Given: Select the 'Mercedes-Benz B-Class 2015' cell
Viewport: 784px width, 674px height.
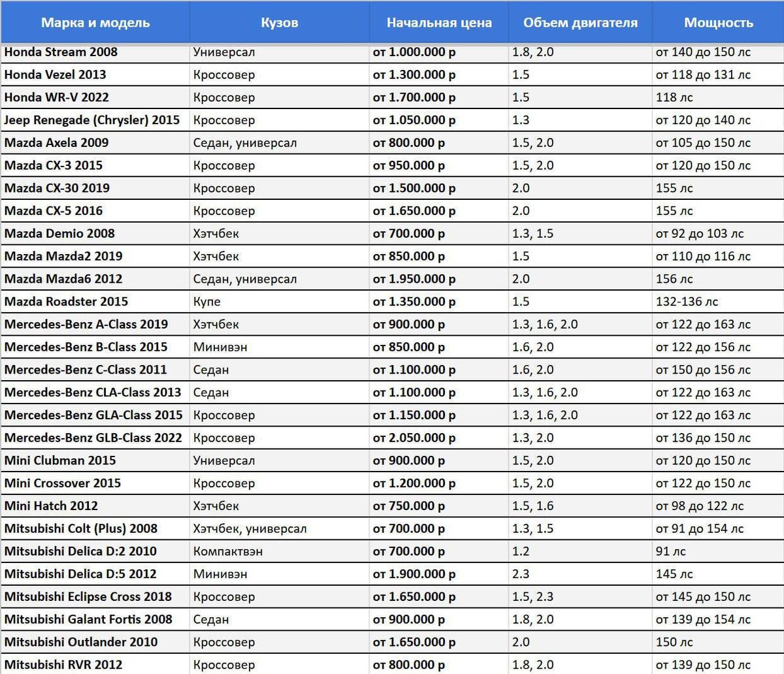Looking at the screenshot, I should [95, 347].
